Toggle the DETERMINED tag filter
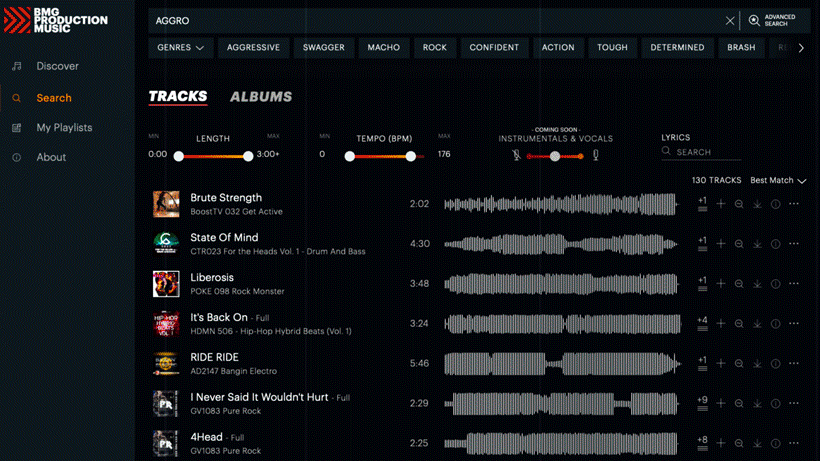This screenshot has width=820, height=461. click(677, 48)
